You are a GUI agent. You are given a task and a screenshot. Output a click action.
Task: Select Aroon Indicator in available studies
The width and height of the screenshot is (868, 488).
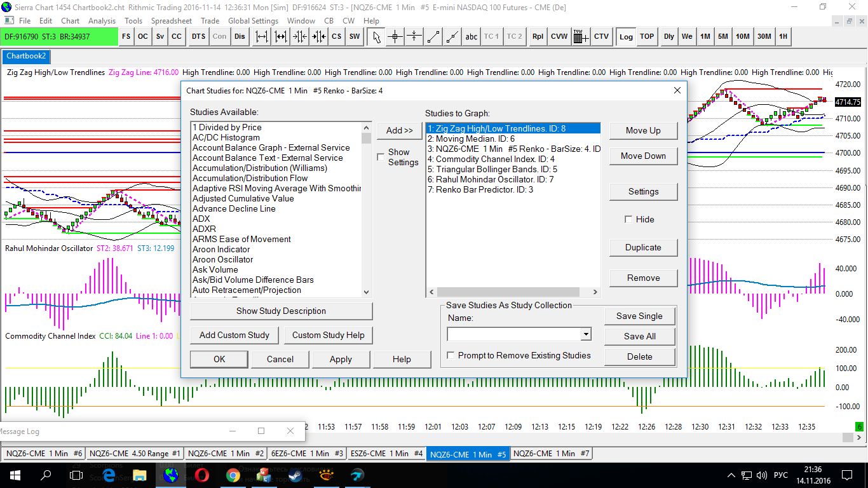(x=276, y=249)
